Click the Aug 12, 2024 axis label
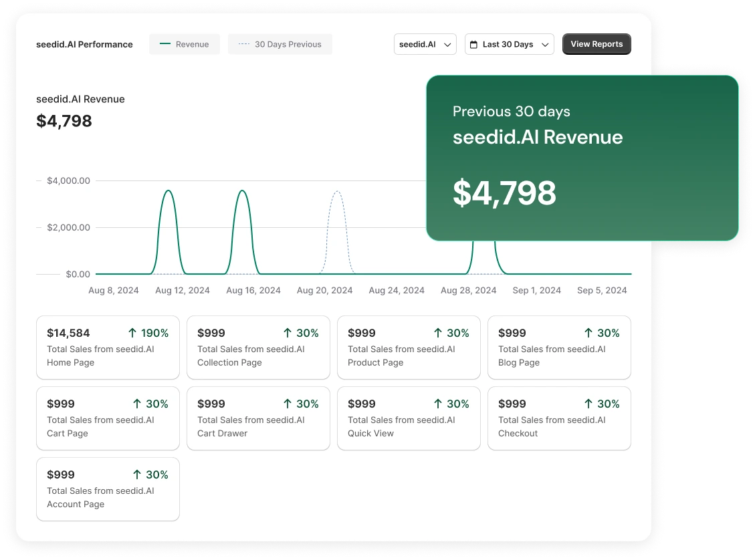Viewport: 755px width, 560px height. click(183, 290)
